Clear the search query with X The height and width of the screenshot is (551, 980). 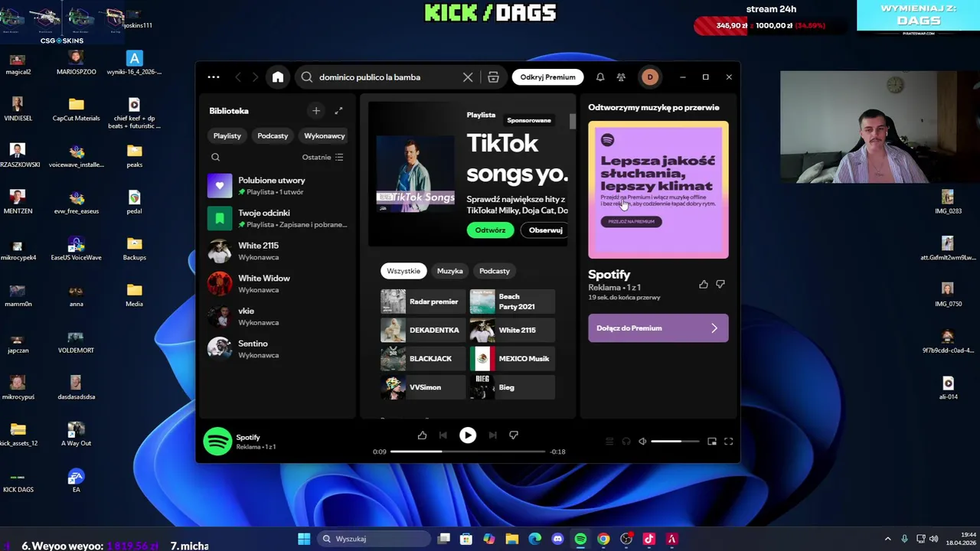pyautogui.click(x=468, y=77)
